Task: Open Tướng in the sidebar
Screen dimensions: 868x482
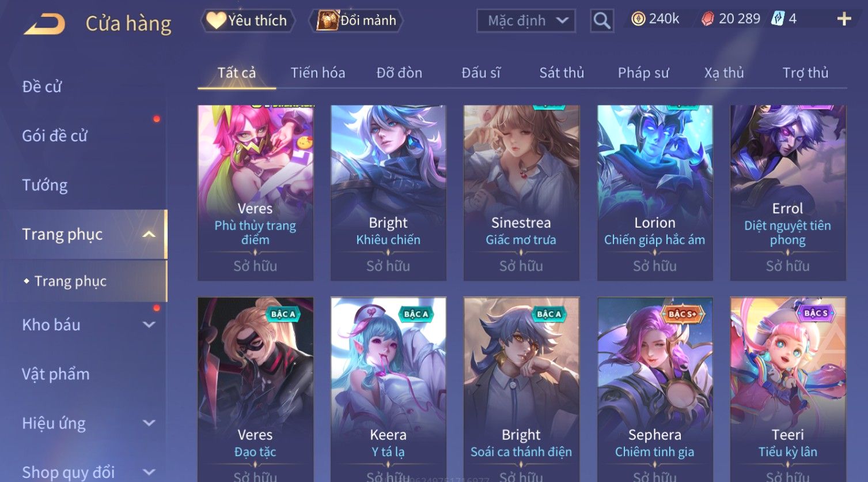Action: [45, 185]
